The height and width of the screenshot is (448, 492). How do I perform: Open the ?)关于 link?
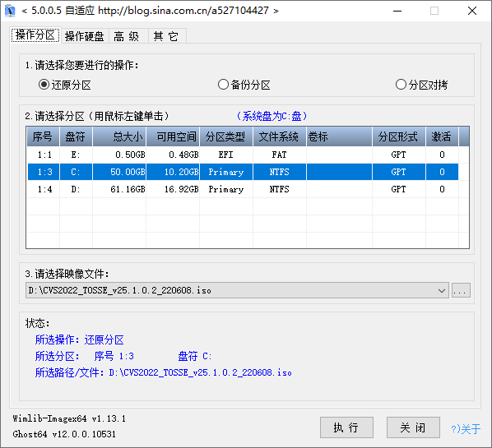pos(466,429)
